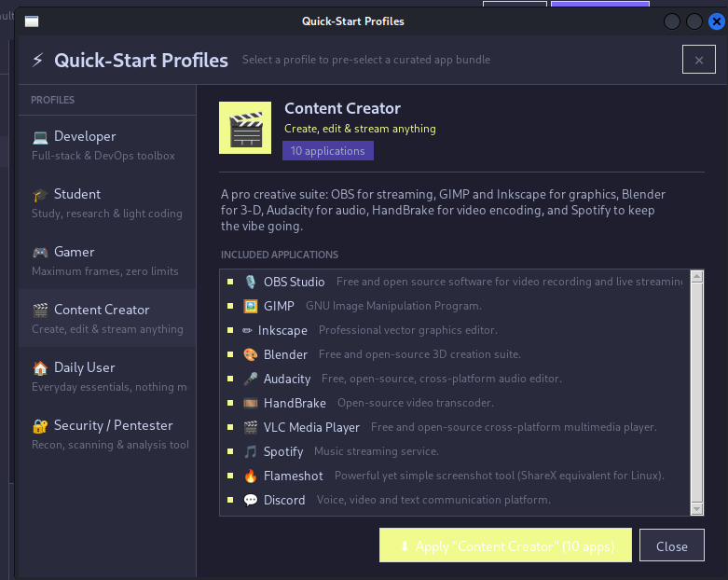Click the Close button at the bottom
The height and width of the screenshot is (580, 728).
(x=672, y=545)
